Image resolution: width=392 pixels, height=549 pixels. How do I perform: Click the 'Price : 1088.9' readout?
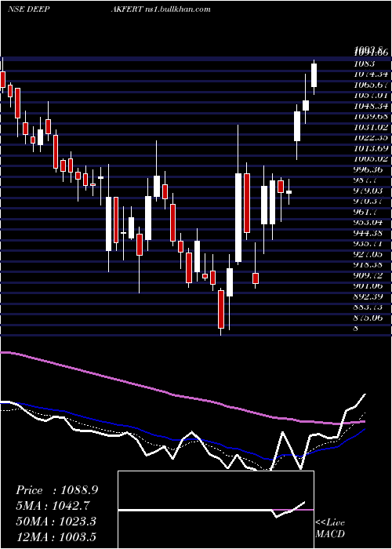[x=57, y=490]
